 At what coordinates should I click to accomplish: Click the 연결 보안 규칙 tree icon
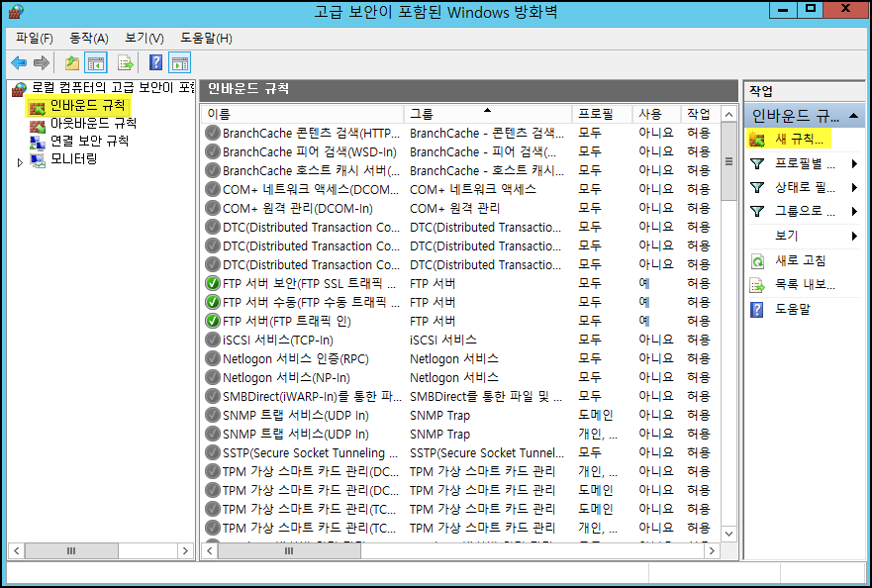click(x=38, y=143)
